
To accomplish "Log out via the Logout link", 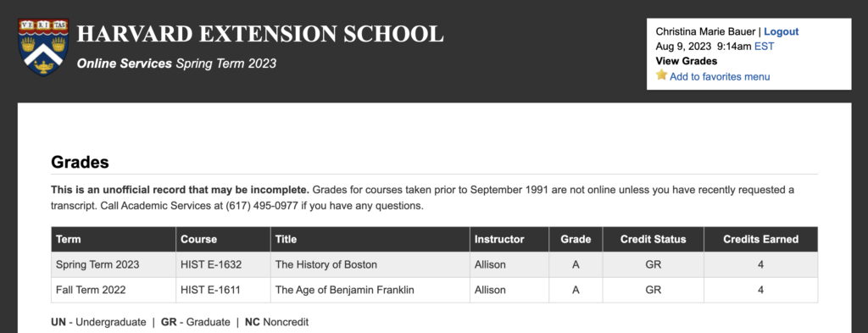I will click(x=781, y=31).
